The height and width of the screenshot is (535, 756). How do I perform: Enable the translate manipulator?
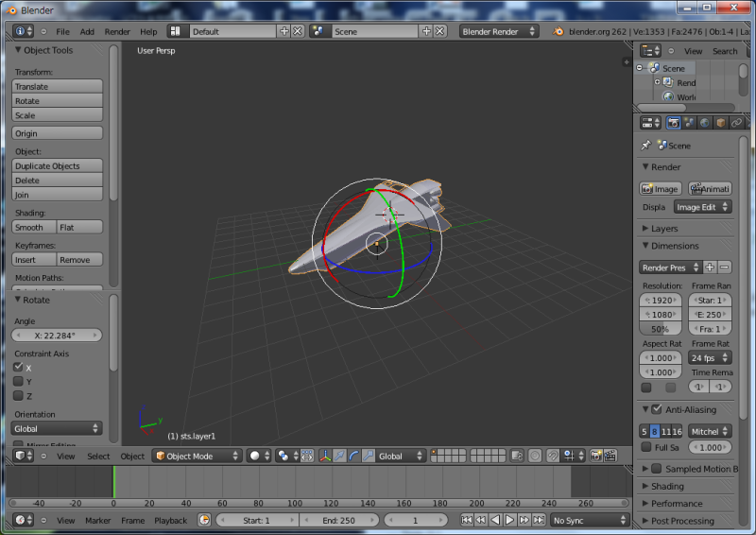pyautogui.click(x=339, y=456)
